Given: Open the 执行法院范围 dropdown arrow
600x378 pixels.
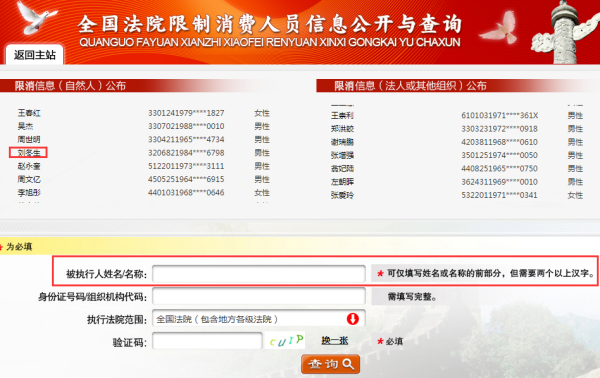Looking at the screenshot, I should coord(352,319).
